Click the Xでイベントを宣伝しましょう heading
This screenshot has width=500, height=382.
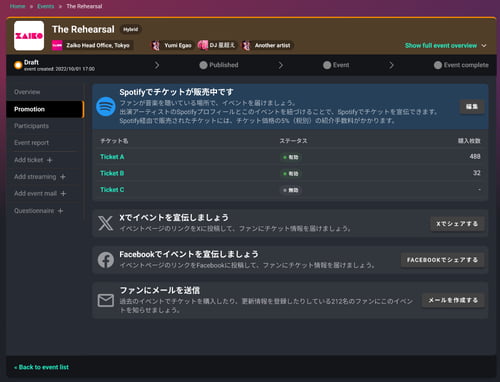point(174,218)
